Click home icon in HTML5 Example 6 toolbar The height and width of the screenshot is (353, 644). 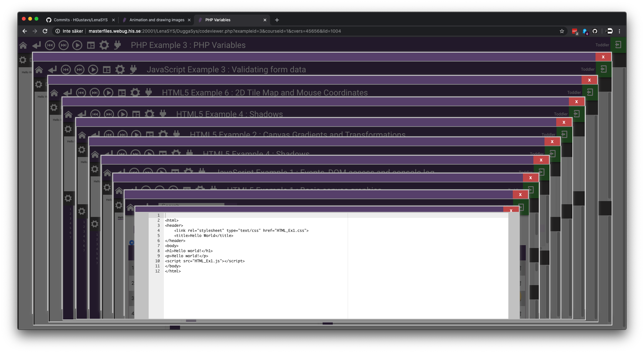[54, 93]
